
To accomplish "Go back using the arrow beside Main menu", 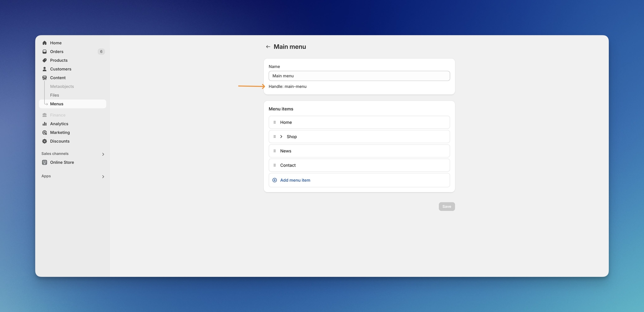I will click(268, 47).
